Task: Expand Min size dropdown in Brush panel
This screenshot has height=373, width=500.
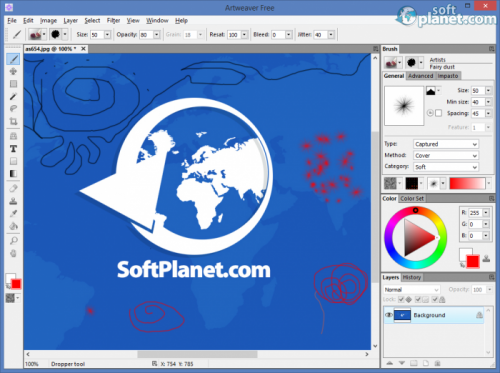Action: click(488, 102)
